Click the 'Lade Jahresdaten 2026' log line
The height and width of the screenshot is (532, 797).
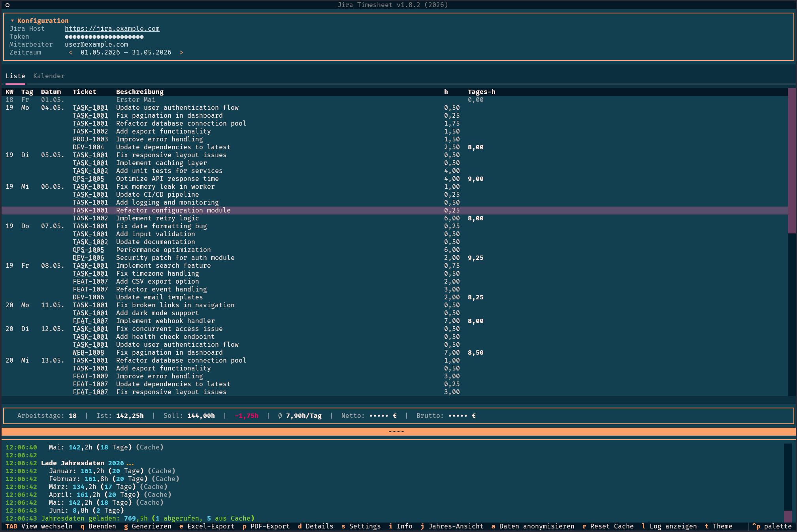pos(70,463)
